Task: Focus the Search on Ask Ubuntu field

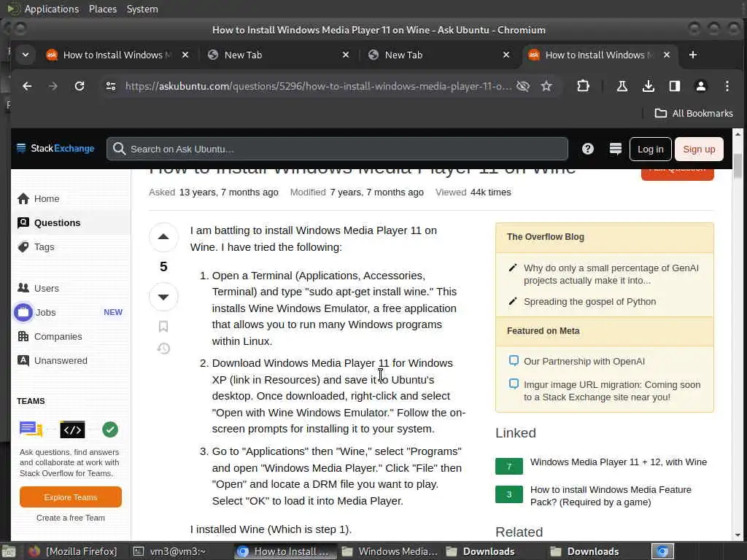Action: tap(337, 149)
